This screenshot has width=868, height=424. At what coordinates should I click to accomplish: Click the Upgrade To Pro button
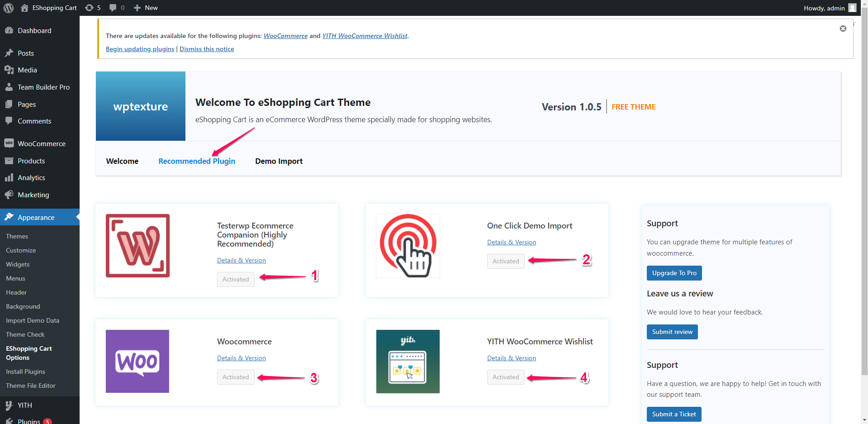click(x=674, y=273)
